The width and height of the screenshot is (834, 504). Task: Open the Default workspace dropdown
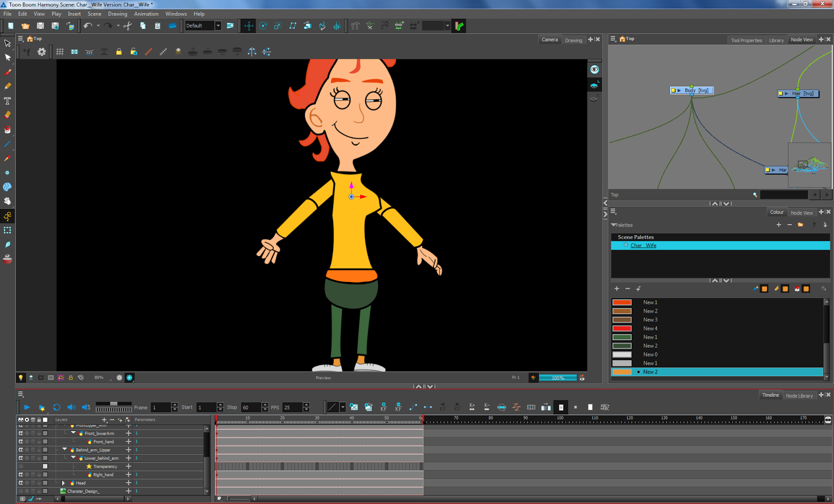coord(218,26)
